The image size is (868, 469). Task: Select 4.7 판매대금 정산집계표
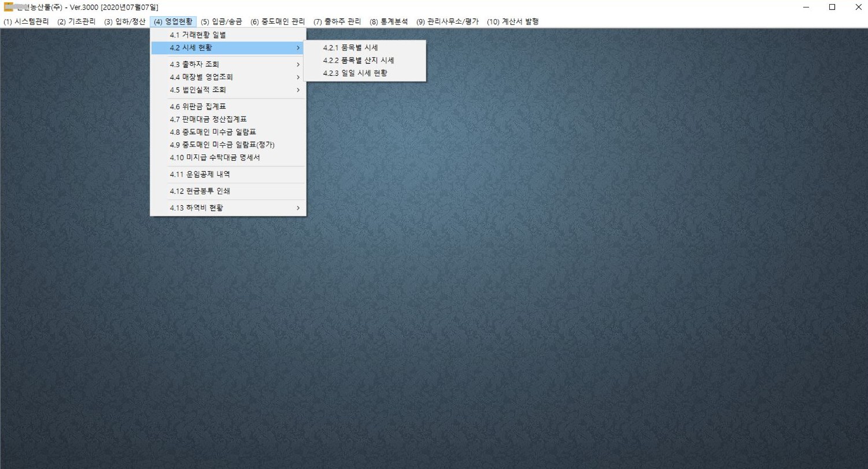tap(208, 119)
